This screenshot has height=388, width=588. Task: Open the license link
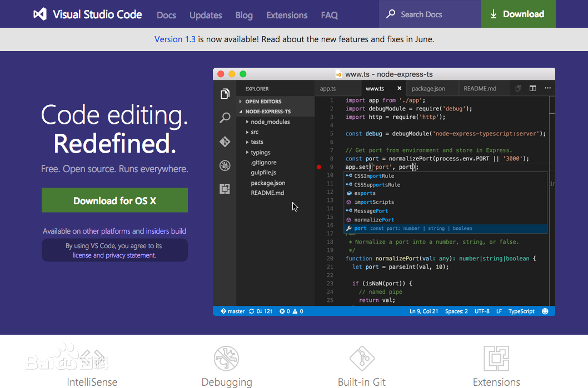[x=82, y=255]
